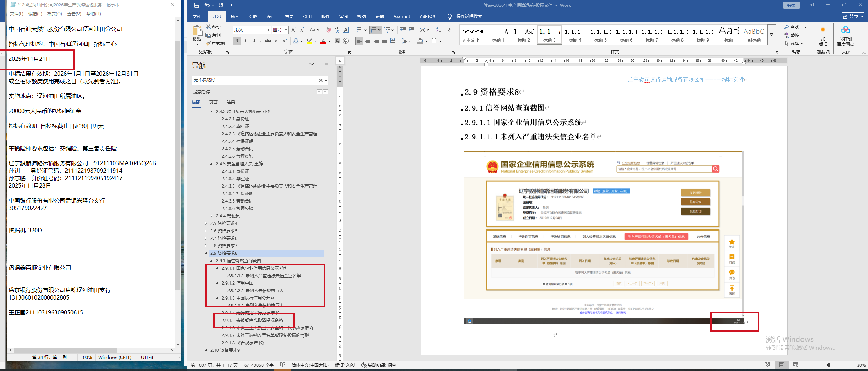The height and width of the screenshot is (371, 868).
Task: Apply Superscript formatting
Action: [x=285, y=41]
